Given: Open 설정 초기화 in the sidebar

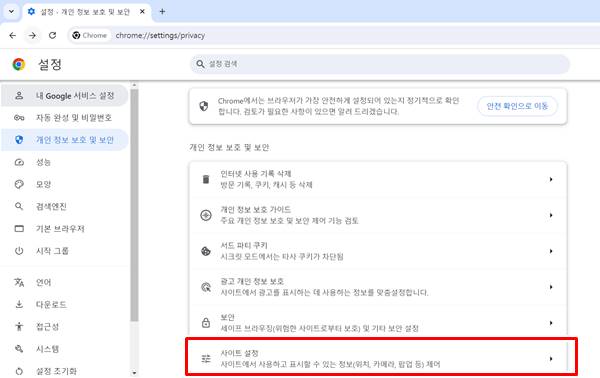Looking at the screenshot, I should point(65,371).
